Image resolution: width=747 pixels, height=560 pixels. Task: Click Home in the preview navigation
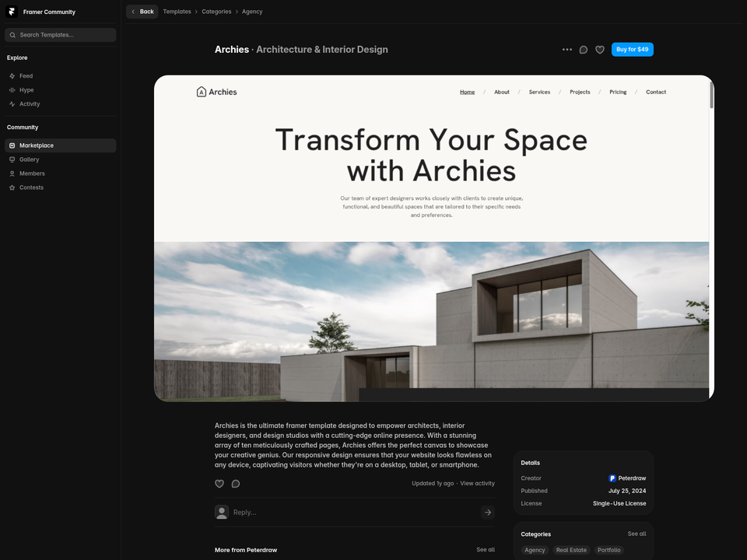[468, 92]
